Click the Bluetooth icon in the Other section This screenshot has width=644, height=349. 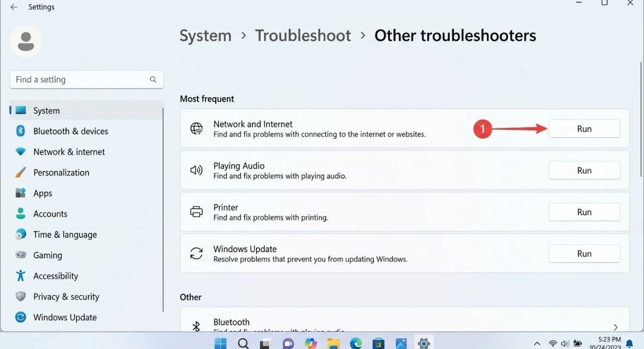click(196, 326)
